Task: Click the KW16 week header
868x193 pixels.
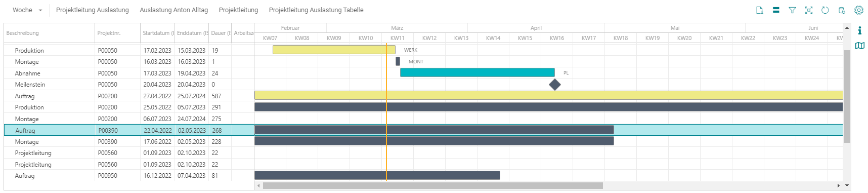Action: [557, 38]
